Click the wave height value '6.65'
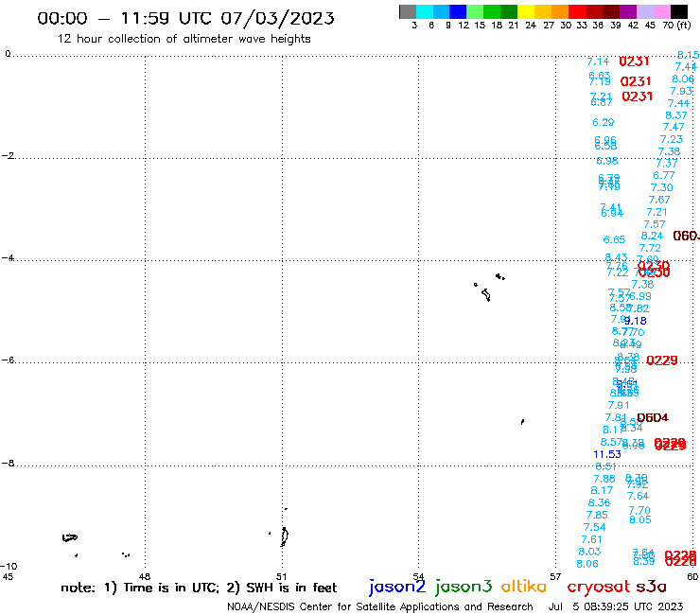Viewport: 700px width, 615px height. click(614, 239)
